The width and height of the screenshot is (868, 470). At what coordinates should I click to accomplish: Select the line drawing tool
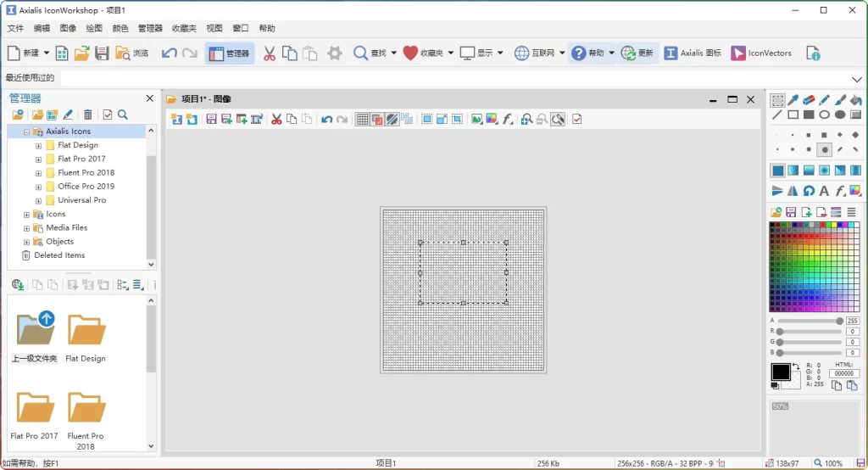(778, 115)
